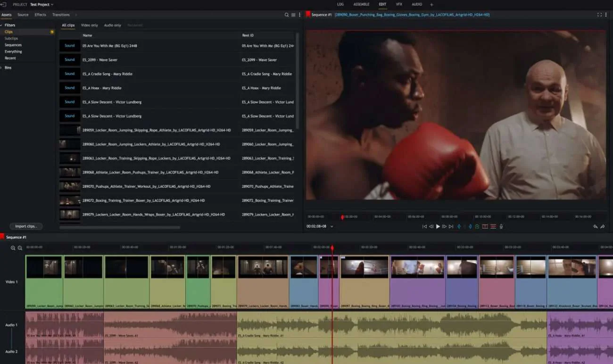613x364 pixels.
Task: Collapse the Filters section
Action: 1,25
